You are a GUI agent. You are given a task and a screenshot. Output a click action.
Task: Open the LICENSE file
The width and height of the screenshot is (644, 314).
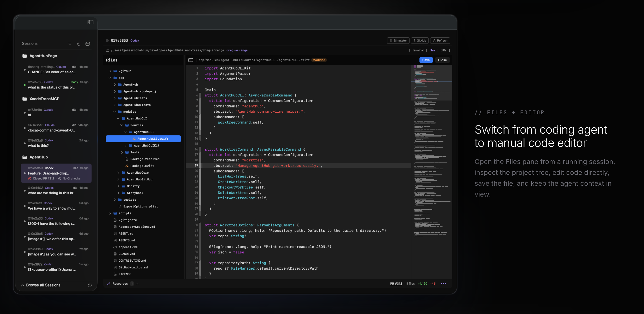[143, 274]
